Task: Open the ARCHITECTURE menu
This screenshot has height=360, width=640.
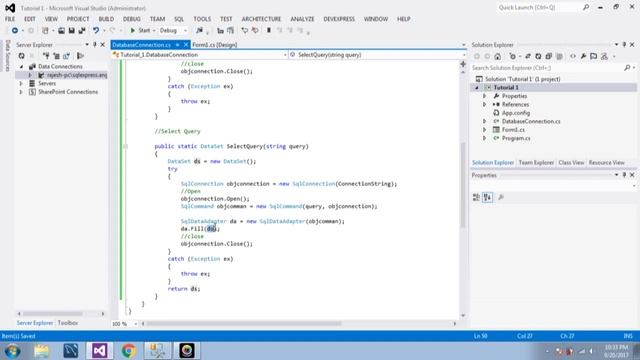Action: point(261,19)
